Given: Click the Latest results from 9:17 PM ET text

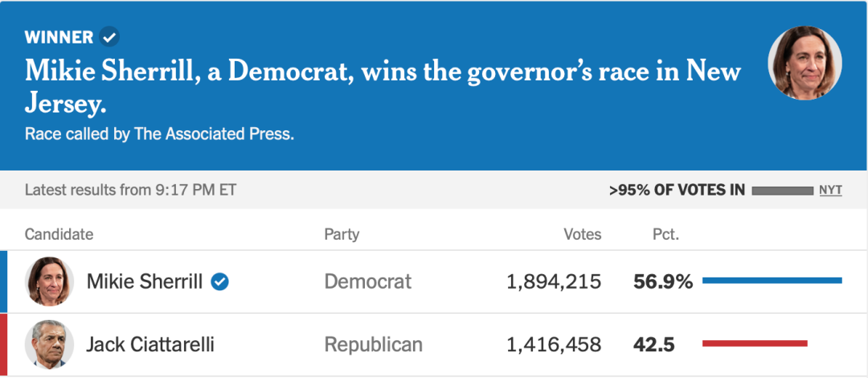Looking at the screenshot, I should pos(130,191).
